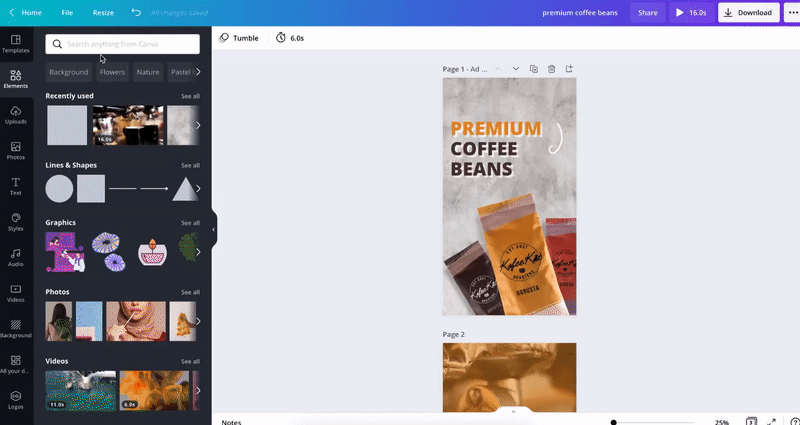Delete Page 1 using trash icon
This screenshot has width=800, height=425.
tap(552, 69)
